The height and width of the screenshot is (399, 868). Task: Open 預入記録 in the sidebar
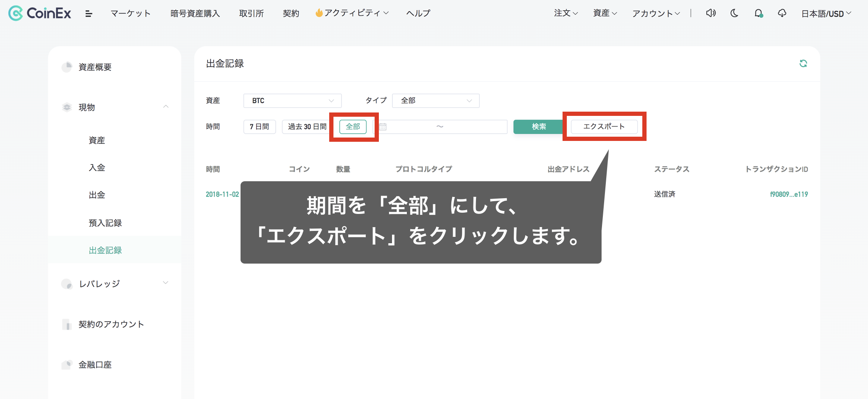(105, 223)
